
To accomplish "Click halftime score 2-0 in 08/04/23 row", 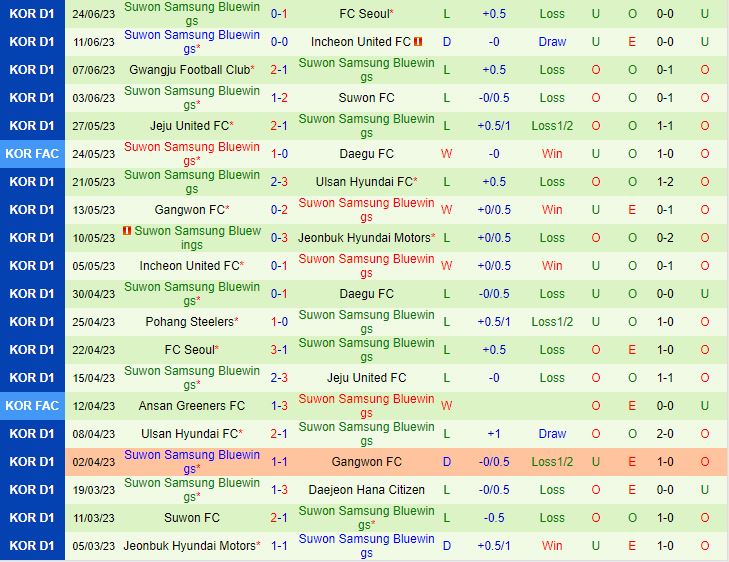I will [x=665, y=434].
